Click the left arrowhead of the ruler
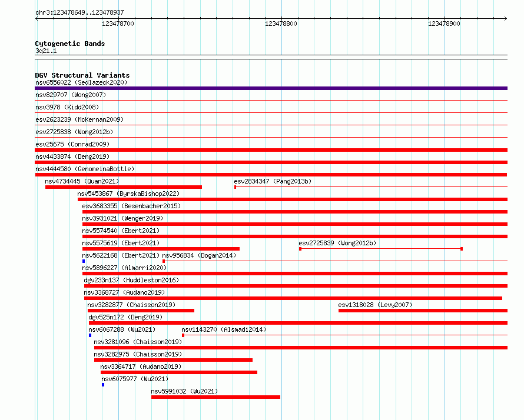The image size is (524, 420). pyautogui.click(x=37, y=19)
